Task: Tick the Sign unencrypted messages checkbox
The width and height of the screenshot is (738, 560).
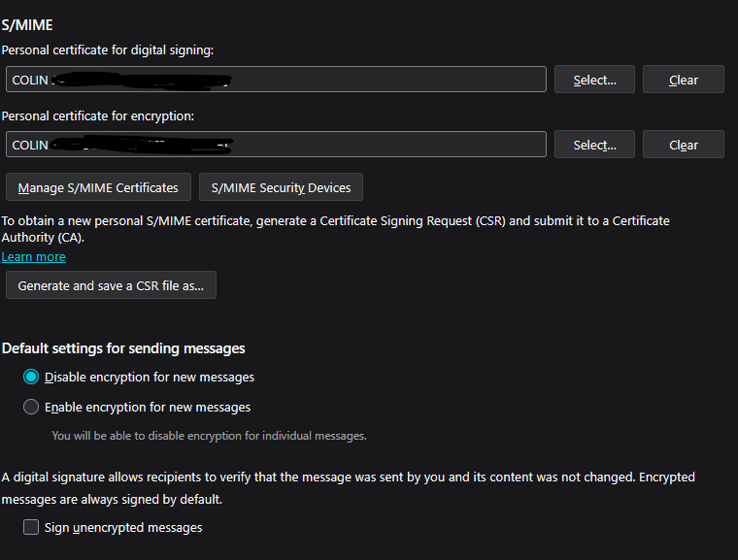Action: (x=31, y=527)
